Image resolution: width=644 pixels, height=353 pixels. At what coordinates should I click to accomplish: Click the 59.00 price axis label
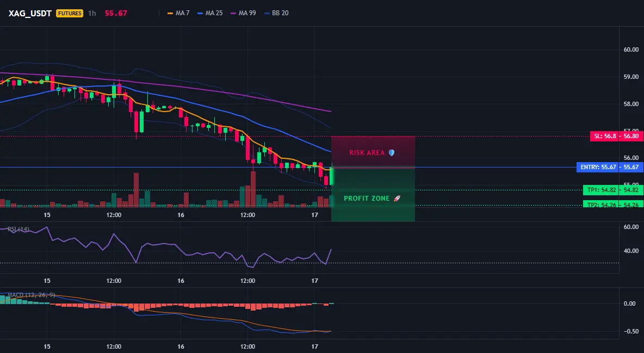point(631,77)
